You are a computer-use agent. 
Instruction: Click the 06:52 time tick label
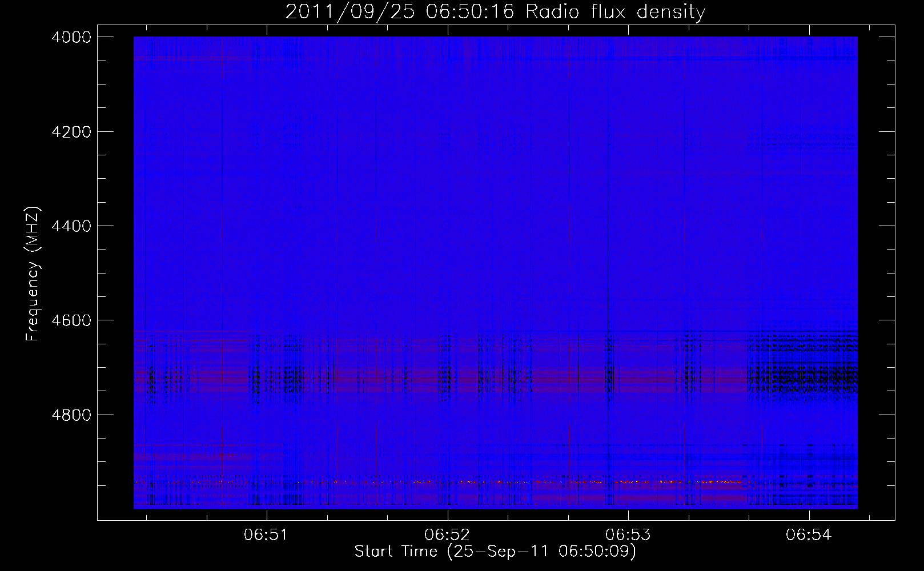coord(447,535)
